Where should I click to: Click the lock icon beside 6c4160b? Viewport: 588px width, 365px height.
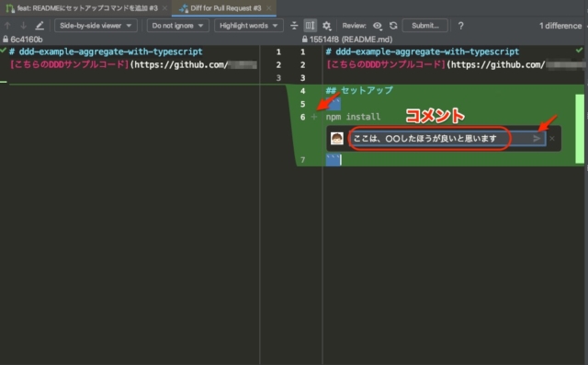click(x=6, y=39)
